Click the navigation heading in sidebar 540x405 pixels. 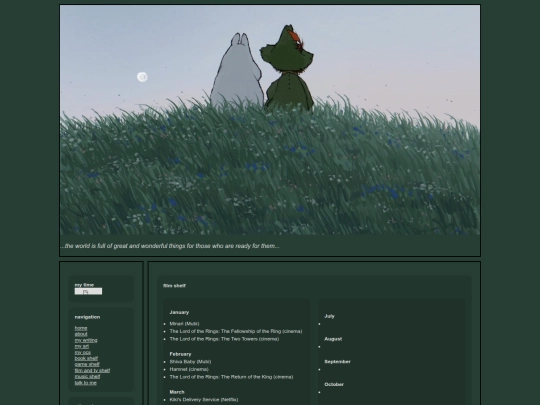coord(87,317)
